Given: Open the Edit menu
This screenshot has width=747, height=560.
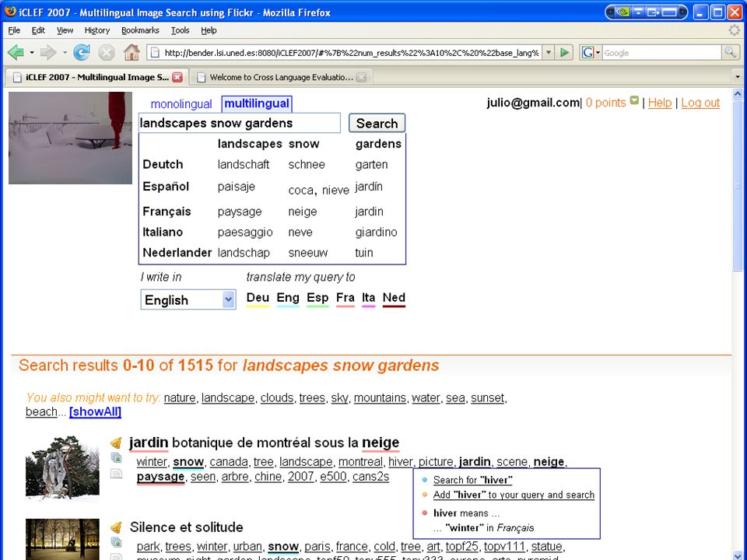Looking at the screenshot, I should click(38, 30).
